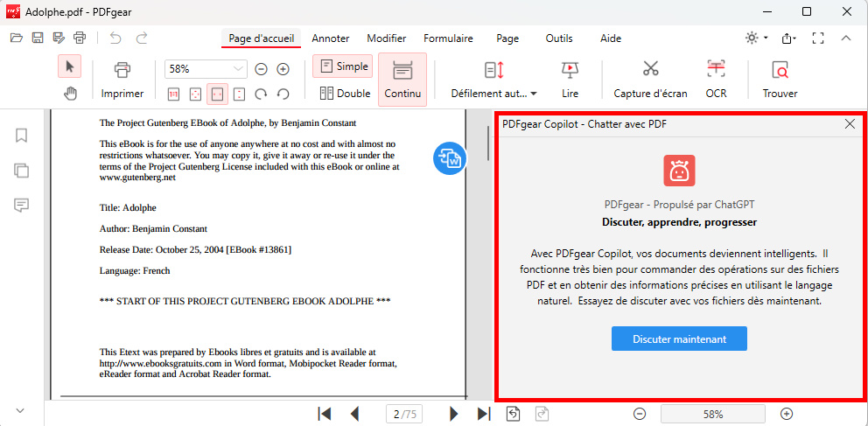Undo the last action

tap(115, 38)
